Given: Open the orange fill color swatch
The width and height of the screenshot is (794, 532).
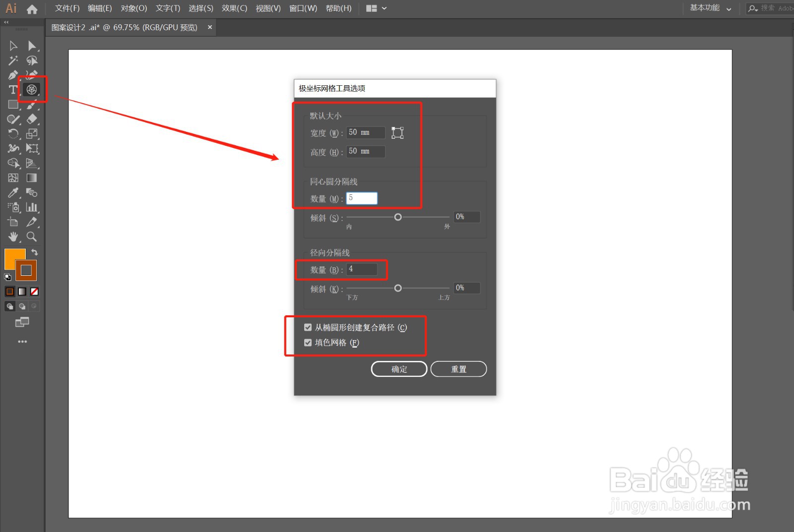Looking at the screenshot, I should 11,256.
